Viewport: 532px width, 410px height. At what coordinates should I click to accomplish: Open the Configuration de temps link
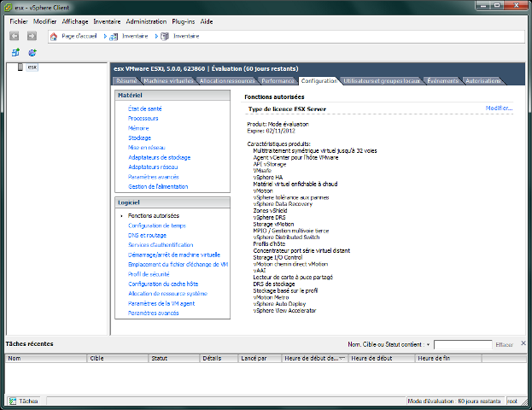[157, 225]
